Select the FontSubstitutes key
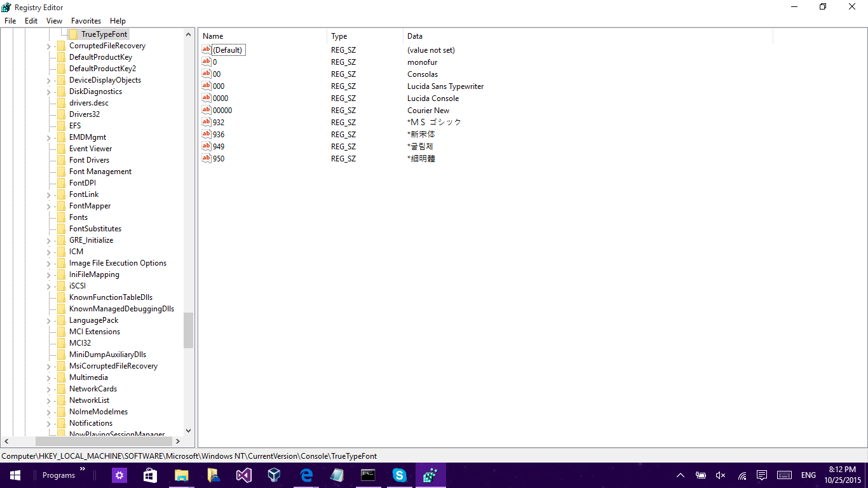The image size is (868, 488). coord(95,229)
